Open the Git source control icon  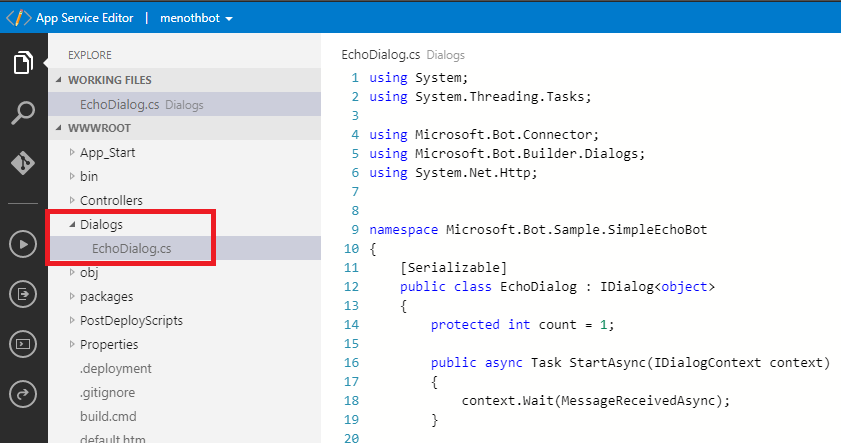(x=23, y=163)
